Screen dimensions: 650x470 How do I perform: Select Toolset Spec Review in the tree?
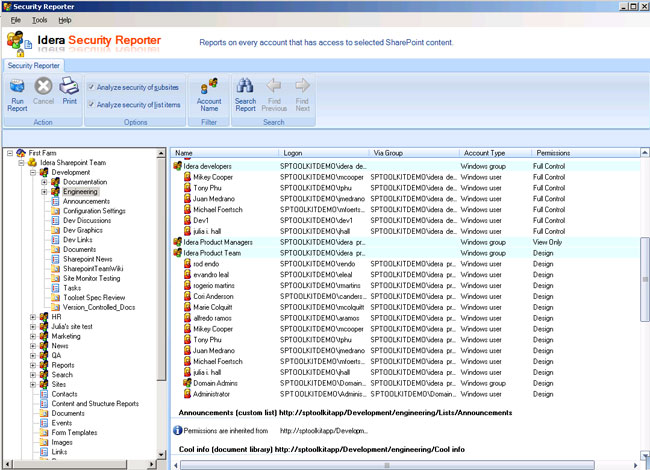pyautogui.click(x=94, y=297)
